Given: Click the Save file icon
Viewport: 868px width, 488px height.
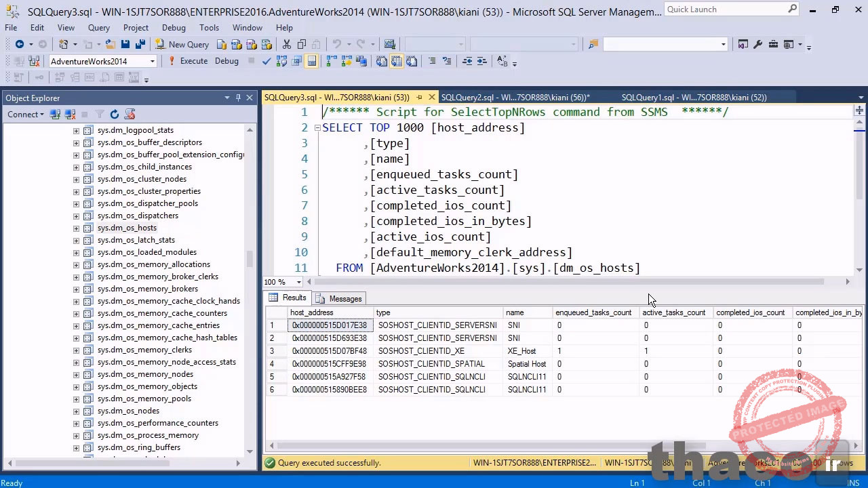Looking at the screenshot, I should click(x=125, y=45).
